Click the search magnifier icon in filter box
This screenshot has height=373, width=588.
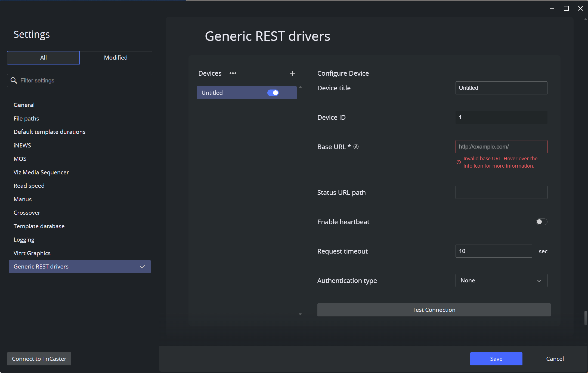14,81
